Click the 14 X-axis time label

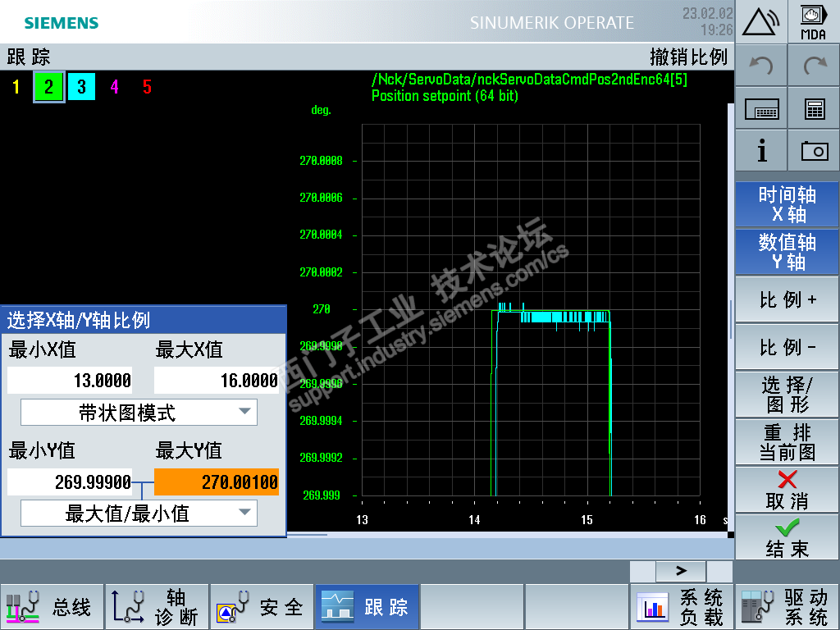pyautogui.click(x=474, y=519)
